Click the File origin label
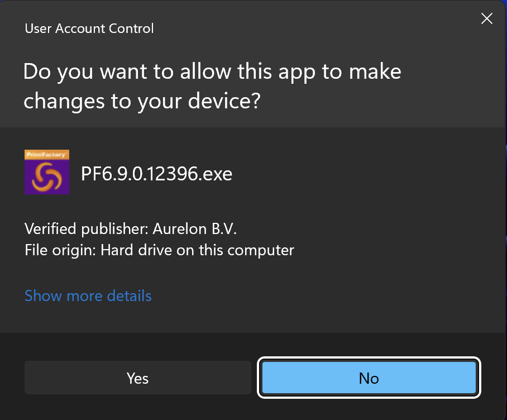 click(x=60, y=250)
